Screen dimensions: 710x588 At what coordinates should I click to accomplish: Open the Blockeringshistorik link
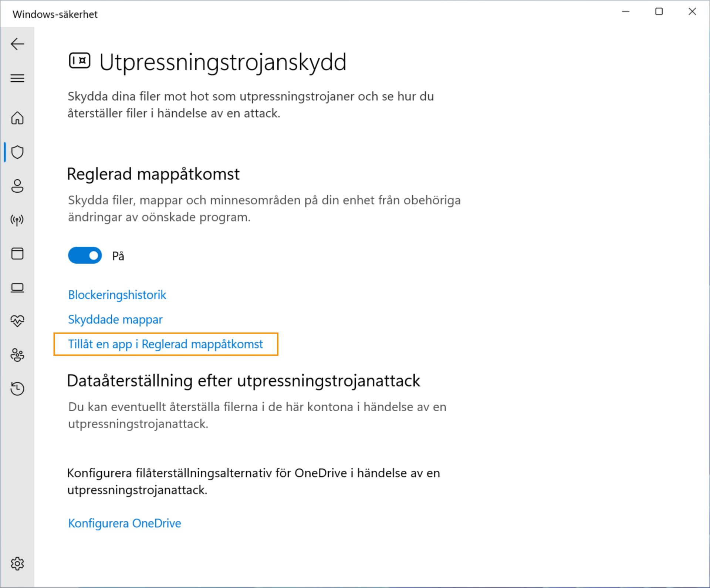(117, 295)
